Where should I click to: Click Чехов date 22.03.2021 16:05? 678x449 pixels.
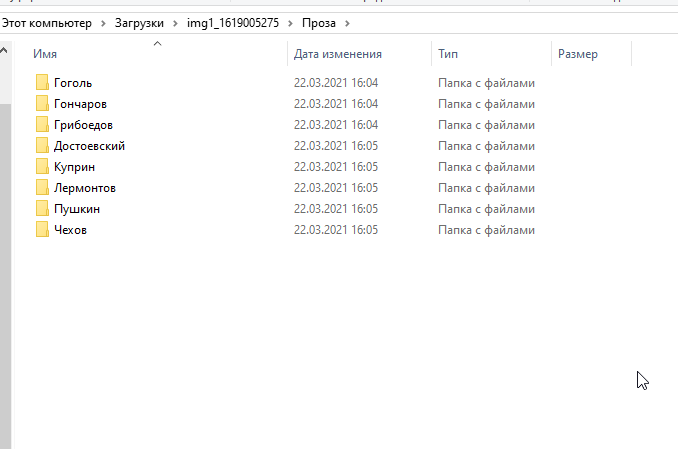pyautogui.click(x=336, y=230)
